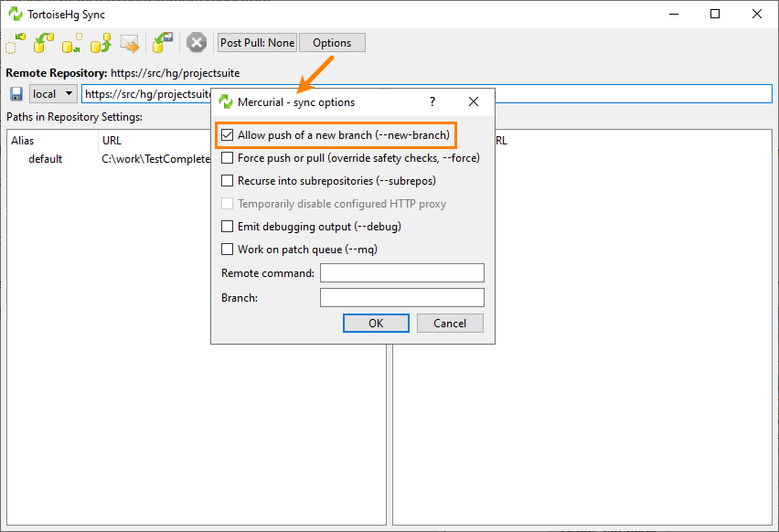Enable 'Recurse into subrepositories'
This screenshot has width=779, height=532.
point(225,181)
